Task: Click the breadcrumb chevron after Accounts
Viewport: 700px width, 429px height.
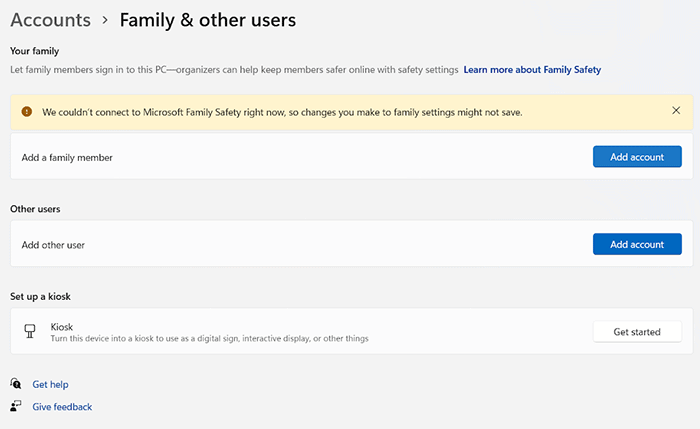Action: click(x=105, y=20)
